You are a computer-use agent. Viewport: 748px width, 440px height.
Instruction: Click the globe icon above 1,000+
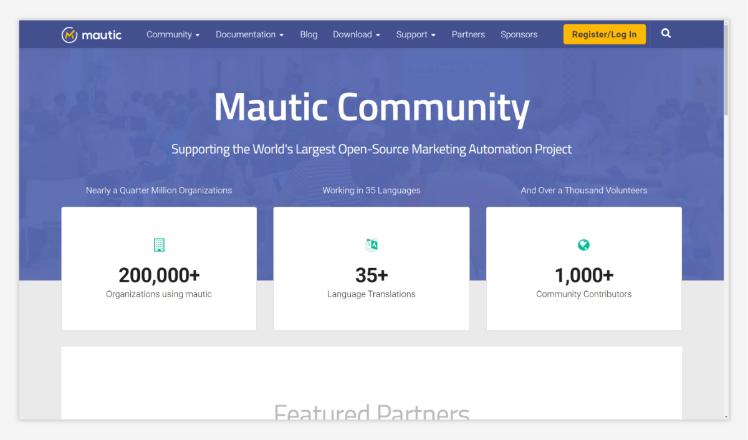pyautogui.click(x=583, y=245)
